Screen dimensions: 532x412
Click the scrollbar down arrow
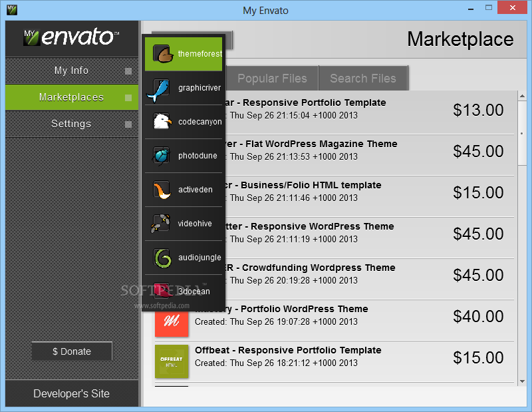(522, 381)
